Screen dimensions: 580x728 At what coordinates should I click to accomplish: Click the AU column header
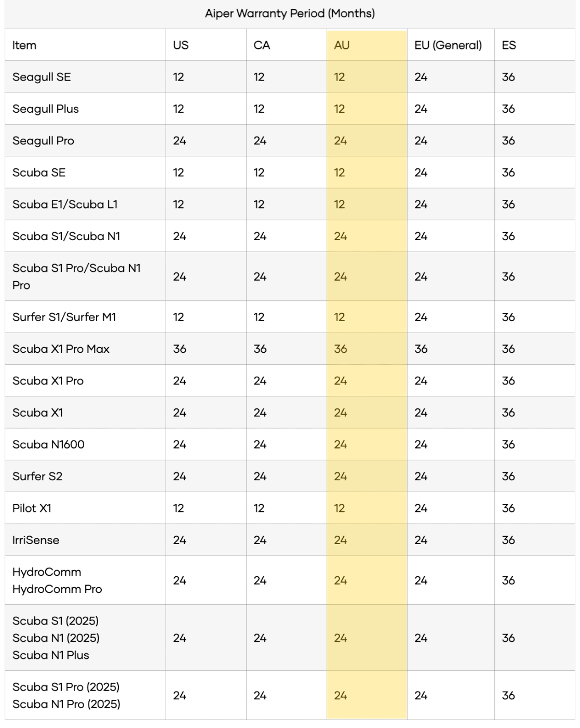(367, 45)
